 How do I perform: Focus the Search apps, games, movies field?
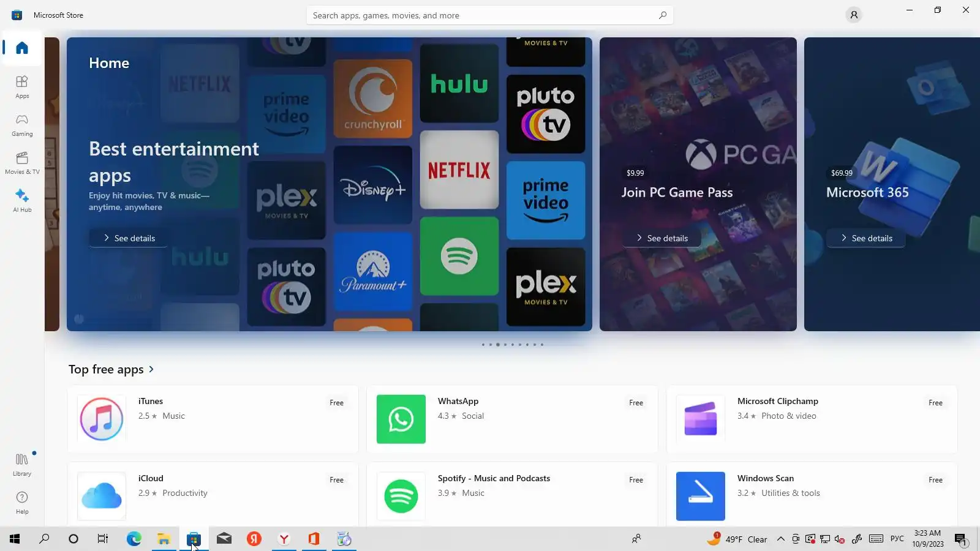(x=489, y=15)
